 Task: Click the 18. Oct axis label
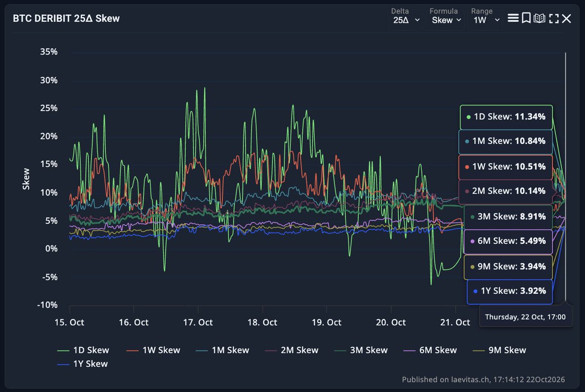[262, 322]
